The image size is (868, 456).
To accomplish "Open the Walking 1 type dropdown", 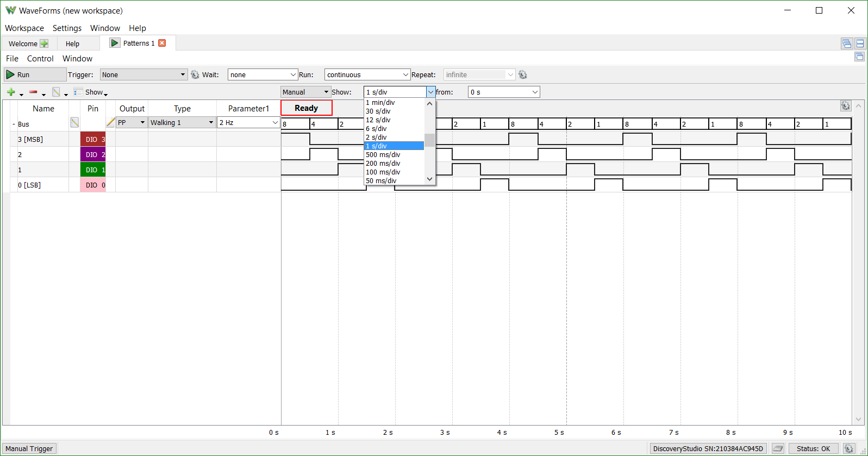I will tap(182, 122).
